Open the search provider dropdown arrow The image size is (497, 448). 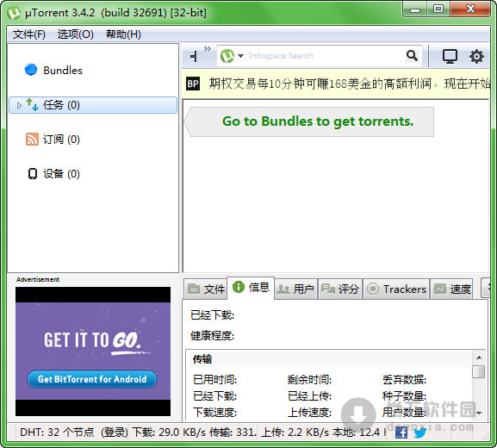240,56
